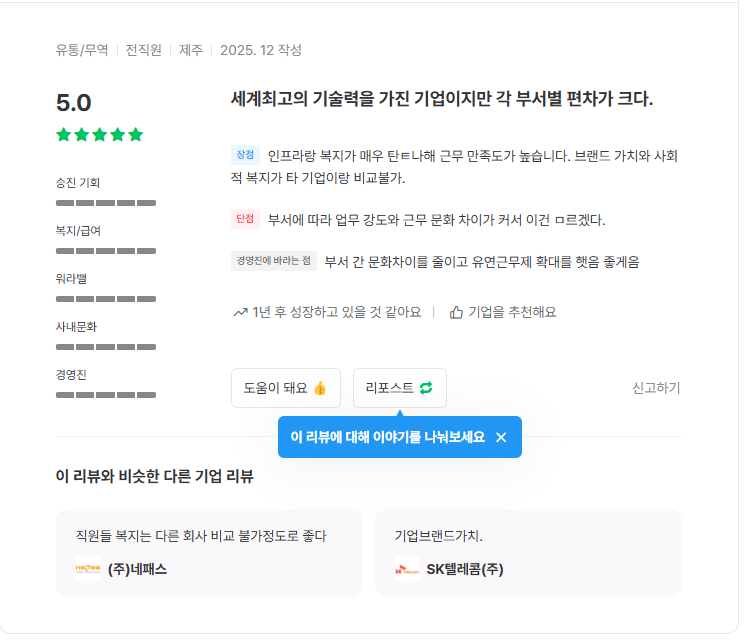The image size is (744, 642).
Task: Open the (주)네패스 company name link
Action: (137, 569)
